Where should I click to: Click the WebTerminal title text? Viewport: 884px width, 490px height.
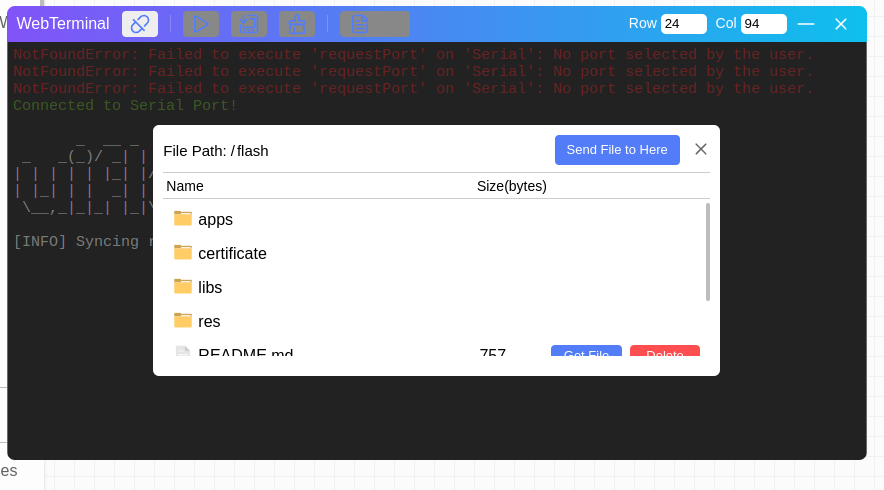tap(63, 24)
